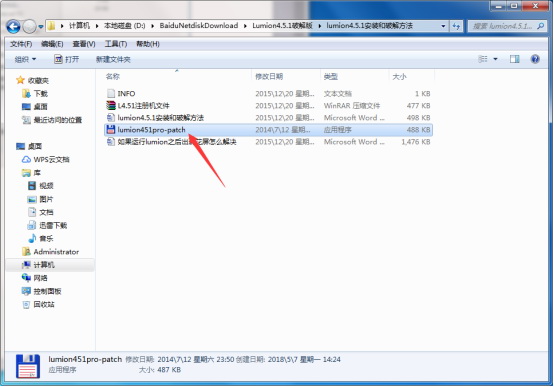Open 图片 library
Screen dimensions: 554x387
pyautogui.click(x=46, y=199)
